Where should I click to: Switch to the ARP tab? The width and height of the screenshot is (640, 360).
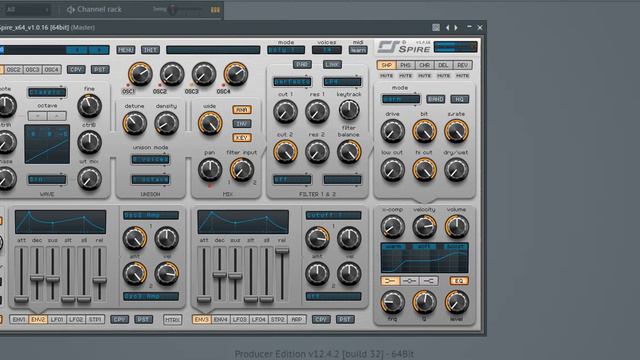297,320
